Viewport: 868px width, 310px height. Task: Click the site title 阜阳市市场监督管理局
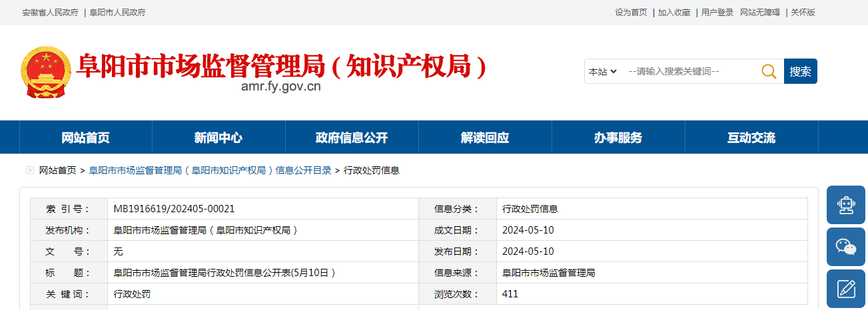282,66
